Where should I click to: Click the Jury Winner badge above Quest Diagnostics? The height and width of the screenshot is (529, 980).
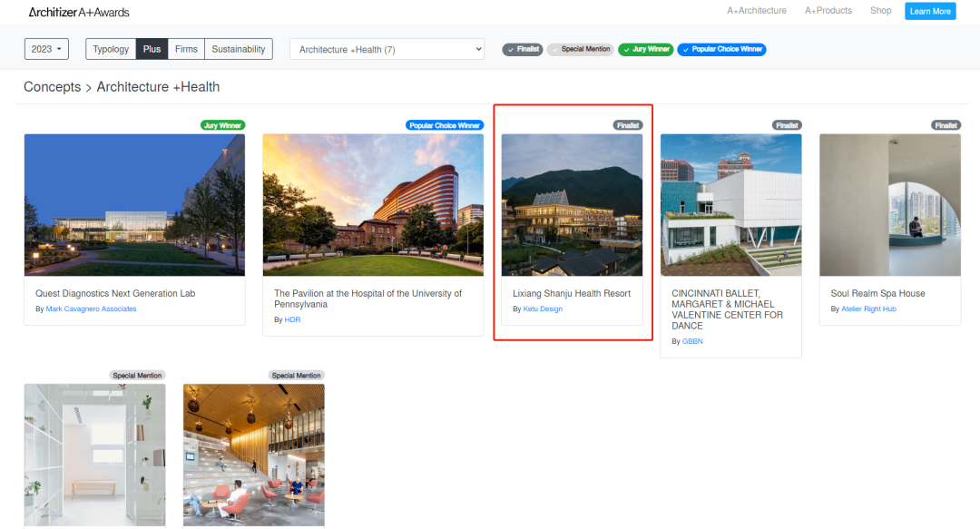pyautogui.click(x=222, y=126)
